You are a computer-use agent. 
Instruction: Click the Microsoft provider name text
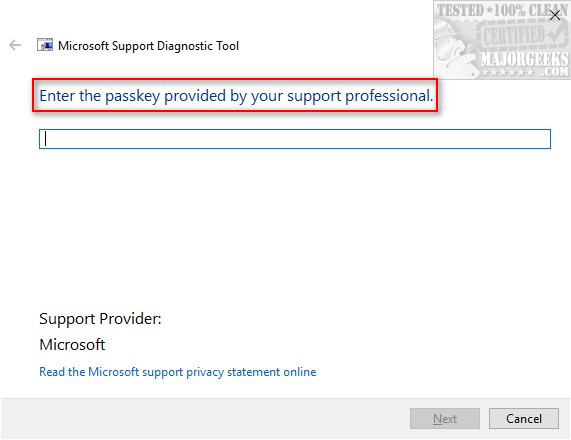pos(72,345)
